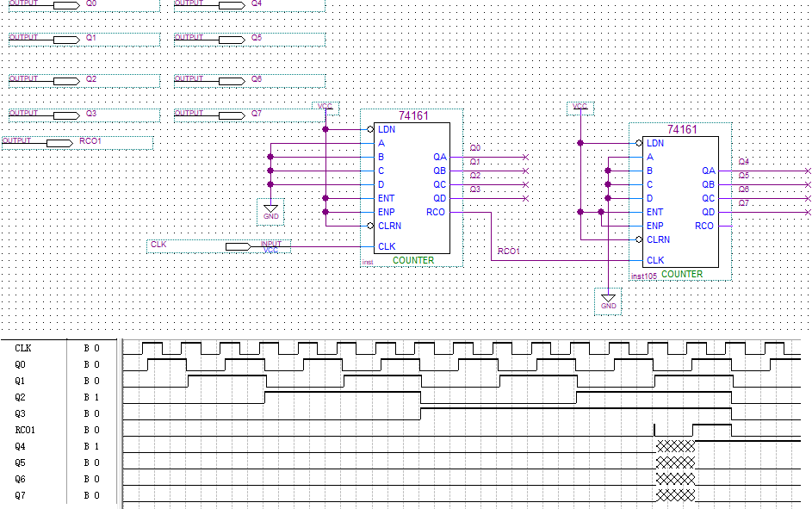The width and height of the screenshot is (812, 509).
Task: Select the Q3 row in waveform list
Action: (x=60, y=413)
